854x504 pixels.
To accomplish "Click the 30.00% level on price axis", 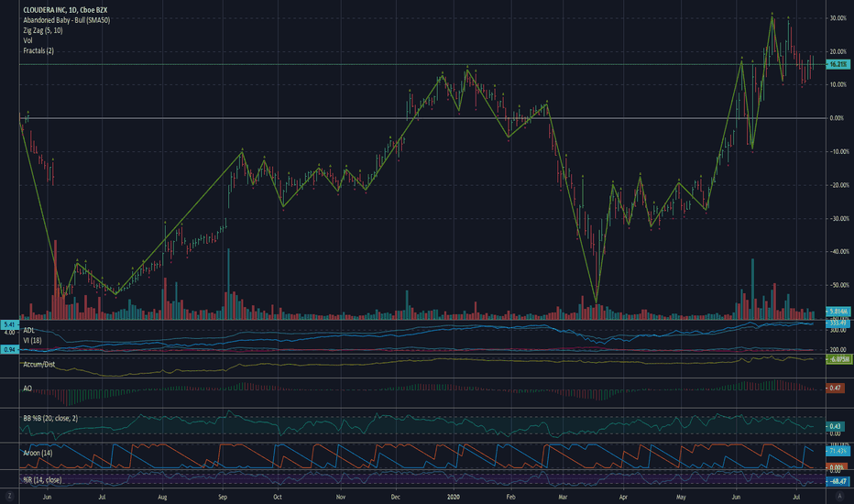I will click(x=838, y=18).
